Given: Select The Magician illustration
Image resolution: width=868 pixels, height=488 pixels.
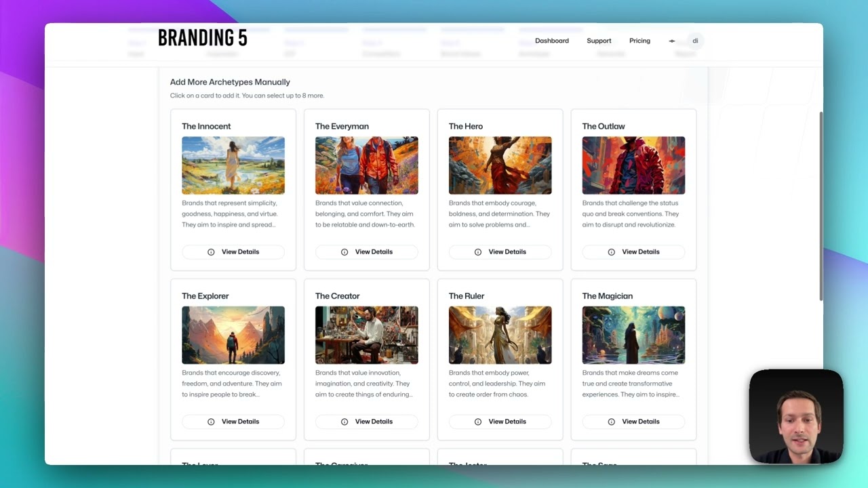Looking at the screenshot, I should point(634,335).
